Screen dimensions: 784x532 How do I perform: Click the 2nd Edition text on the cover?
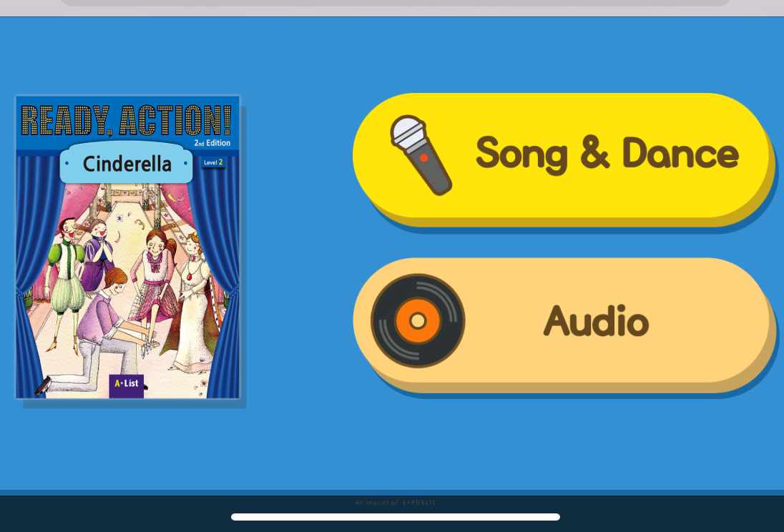(212, 143)
